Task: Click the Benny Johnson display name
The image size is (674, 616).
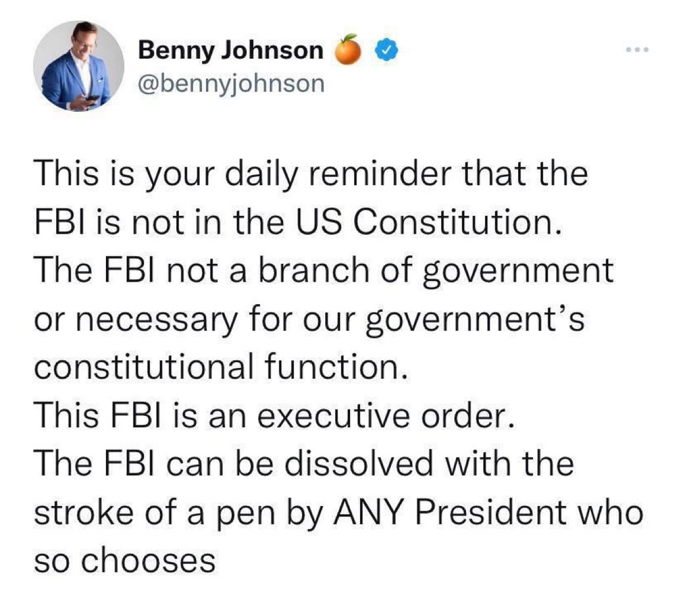Action: [231, 51]
